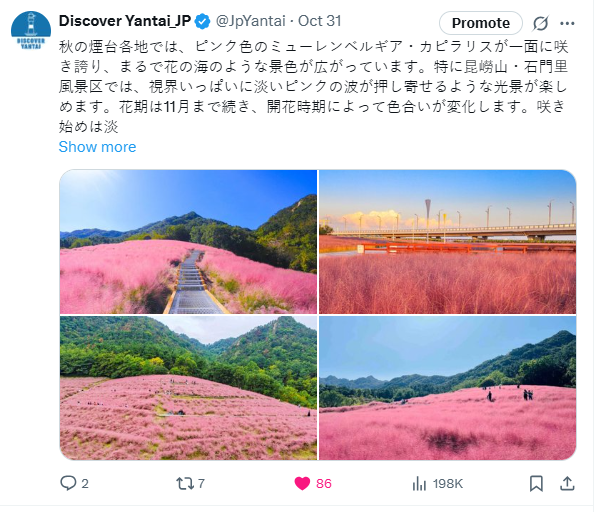
Task: Click the share upload icon
Action: coord(567,484)
